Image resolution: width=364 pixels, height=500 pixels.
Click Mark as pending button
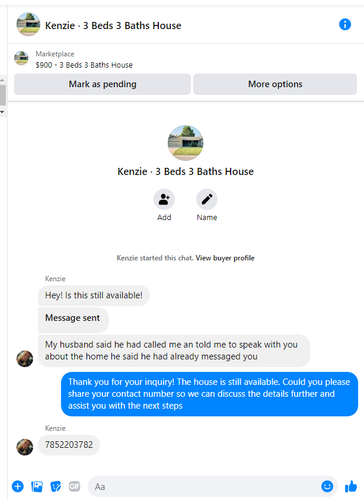click(x=102, y=84)
